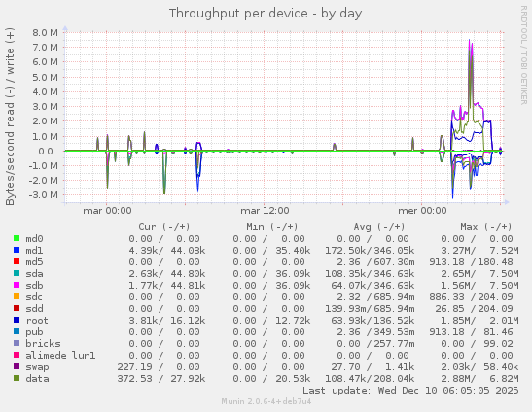Screen dimensions: 532x412
Task: Click bricks max value '99.02'
Action: (x=498, y=344)
